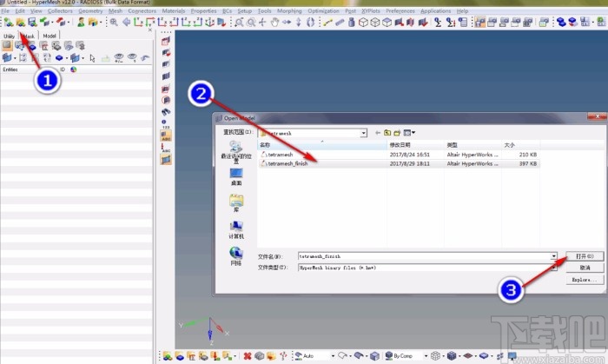Screen dimensions: 608x364
Task: Click the first wireframe cube icon
Action: [363, 22]
